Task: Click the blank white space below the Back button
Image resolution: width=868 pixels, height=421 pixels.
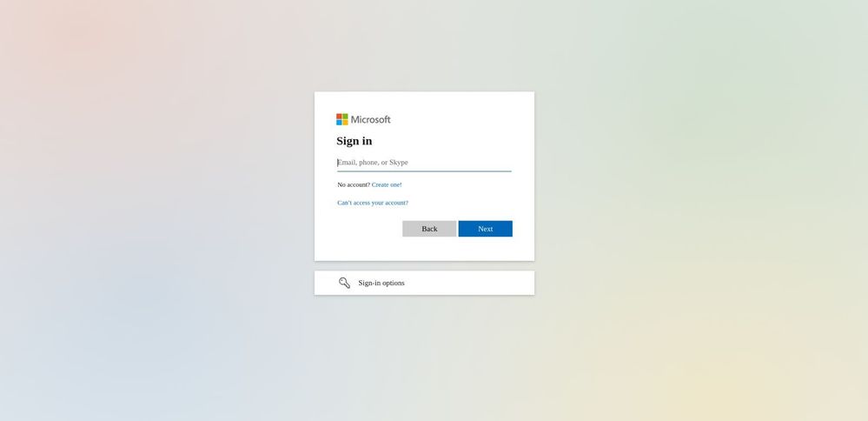Action: pos(429,249)
